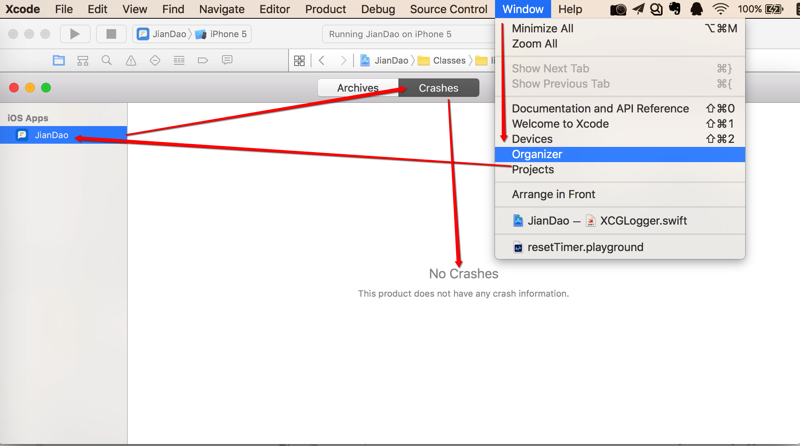
Task: Switch to the Crashes tab
Action: pos(439,88)
